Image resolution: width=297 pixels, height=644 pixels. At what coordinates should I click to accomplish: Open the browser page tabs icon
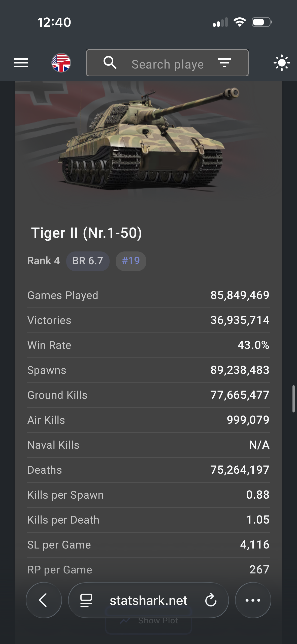[86, 600]
